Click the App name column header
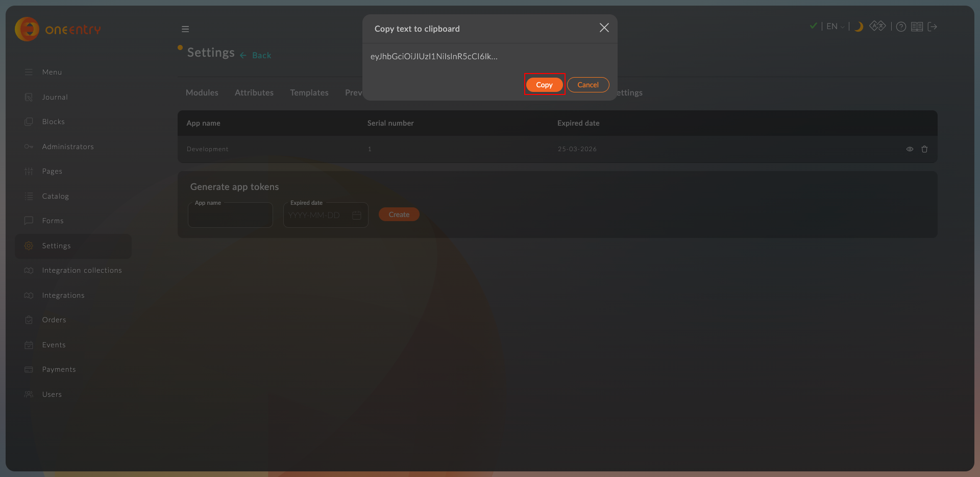980x477 pixels. 204,123
